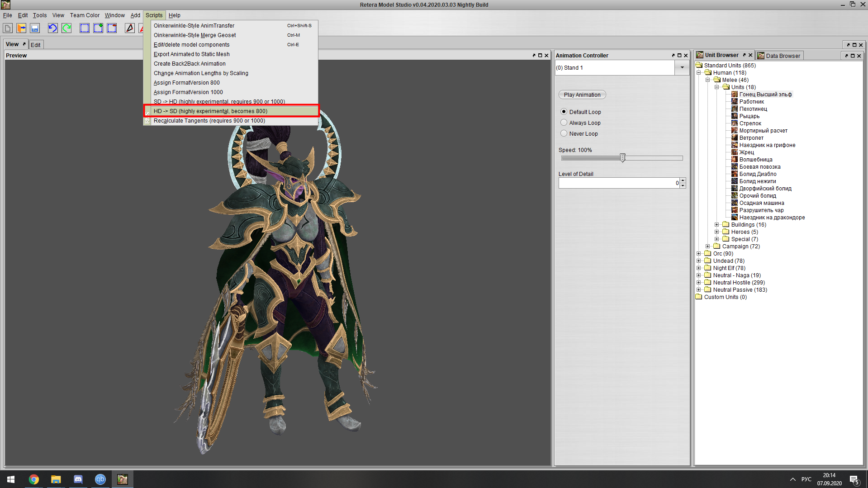The height and width of the screenshot is (488, 868).
Task: Click the Level of Detail input field
Action: tap(619, 183)
